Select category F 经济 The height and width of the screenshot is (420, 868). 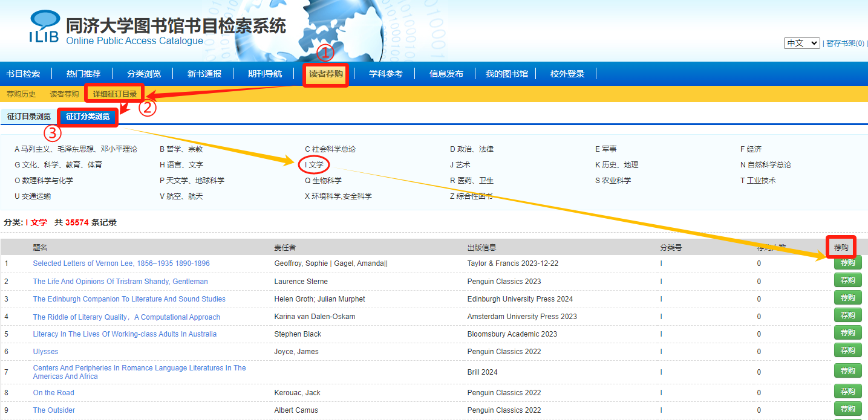coord(751,149)
